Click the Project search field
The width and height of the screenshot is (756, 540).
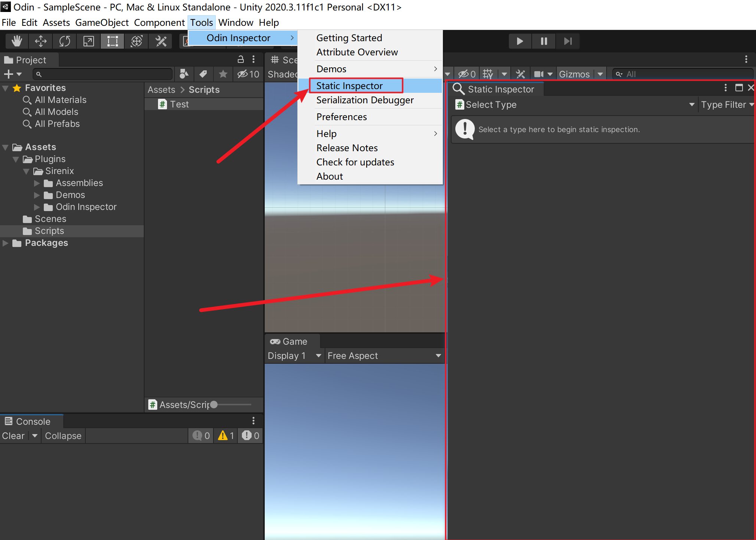pos(103,74)
